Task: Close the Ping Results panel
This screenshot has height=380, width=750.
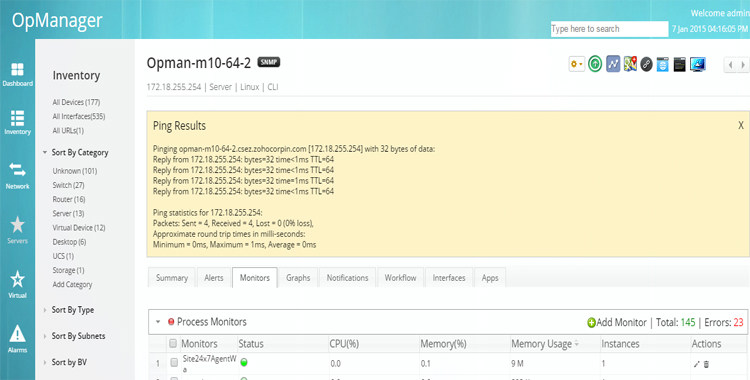Action: point(740,125)
